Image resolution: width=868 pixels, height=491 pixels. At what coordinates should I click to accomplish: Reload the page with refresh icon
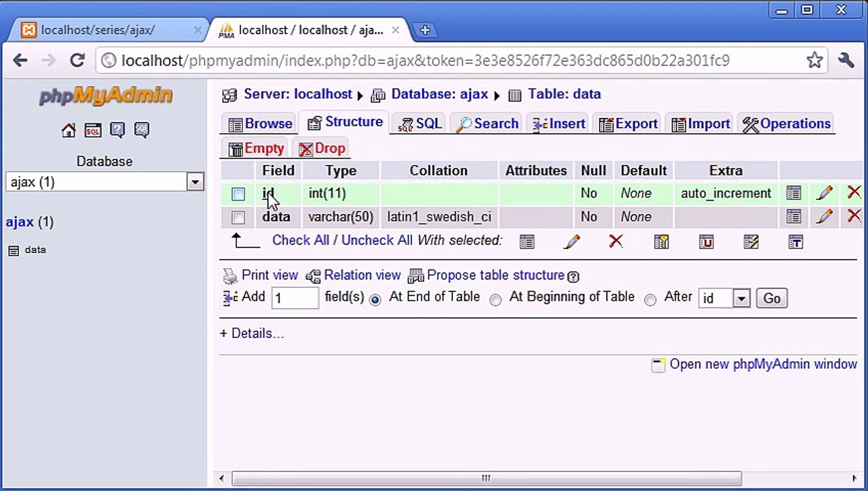(77, 61)
